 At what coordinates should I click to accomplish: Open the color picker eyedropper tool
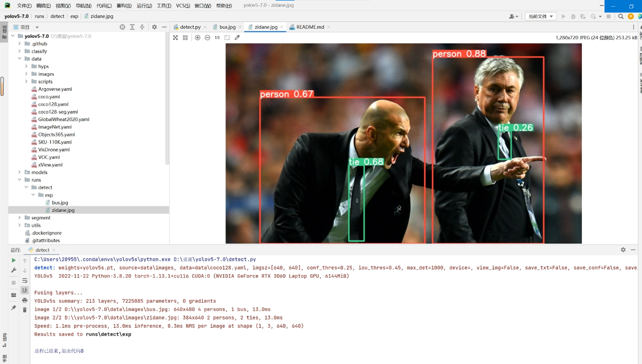click(237, 37)
